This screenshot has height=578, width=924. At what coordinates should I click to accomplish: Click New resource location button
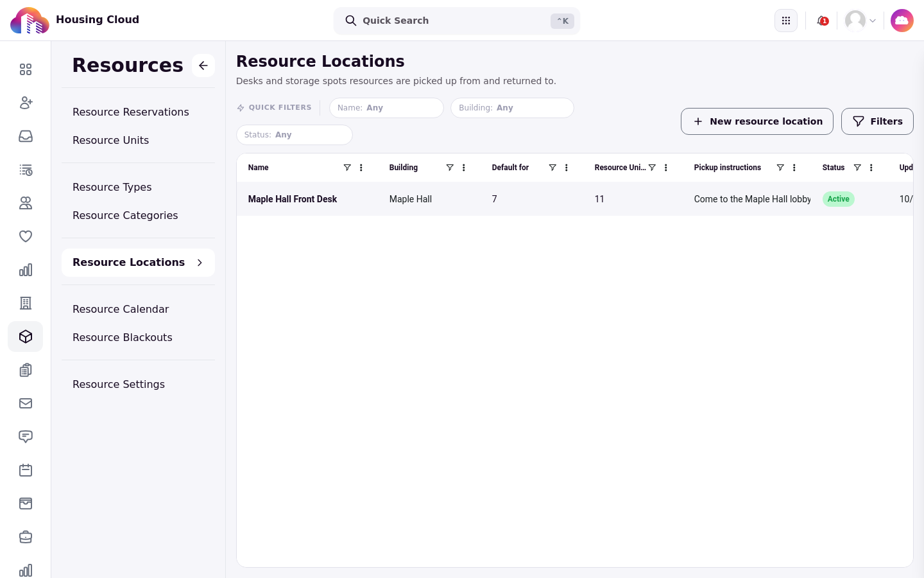tap(757, 121)
